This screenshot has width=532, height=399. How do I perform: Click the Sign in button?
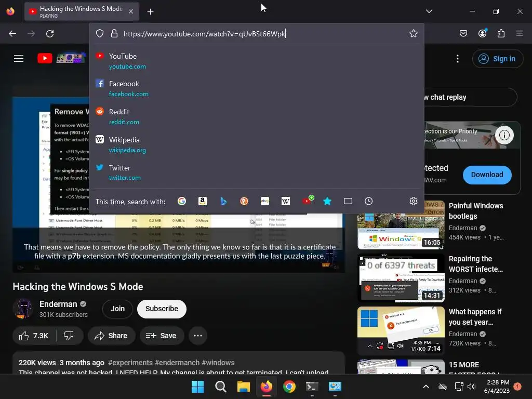(497, 59)
